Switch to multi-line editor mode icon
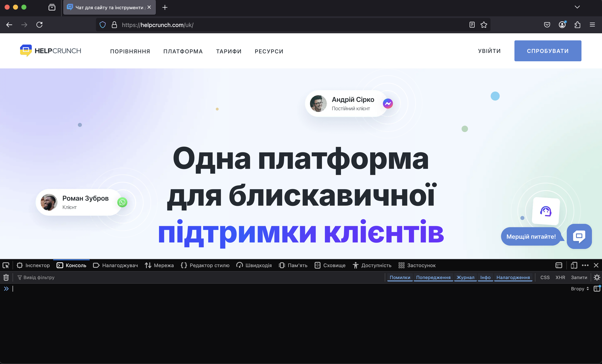 click(597, 289)
